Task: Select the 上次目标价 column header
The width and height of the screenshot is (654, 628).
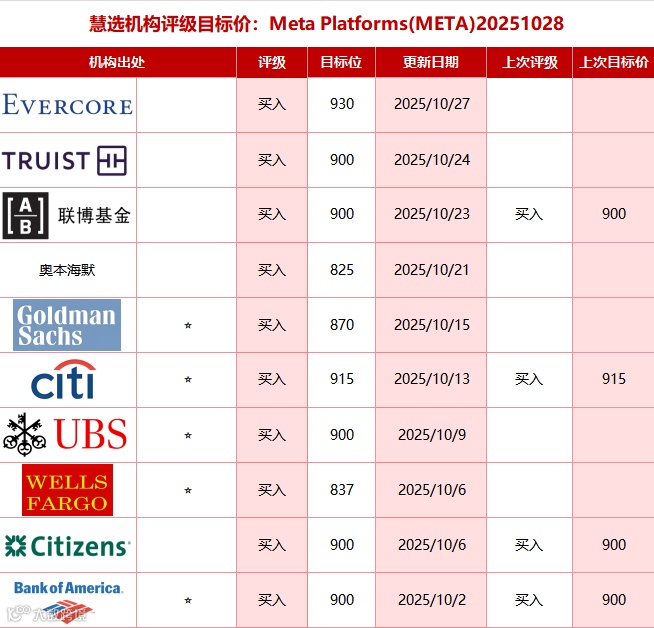Action: (x=614, y=62)
